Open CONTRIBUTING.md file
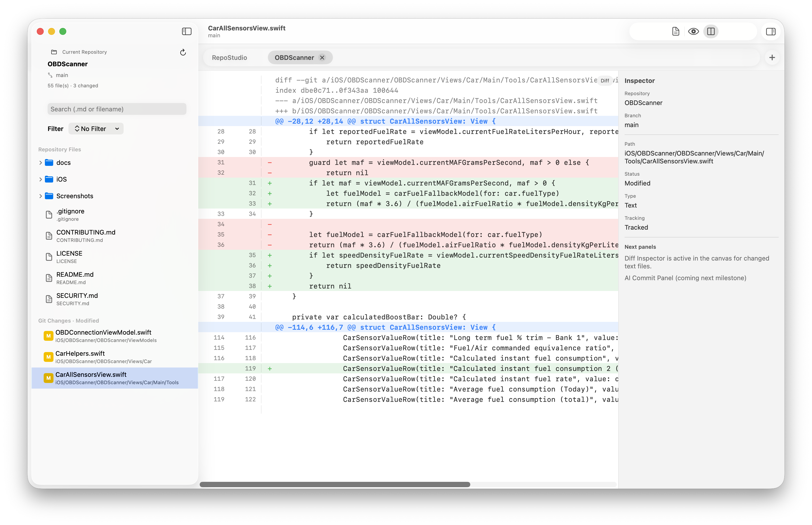 [x=115, y=236]
